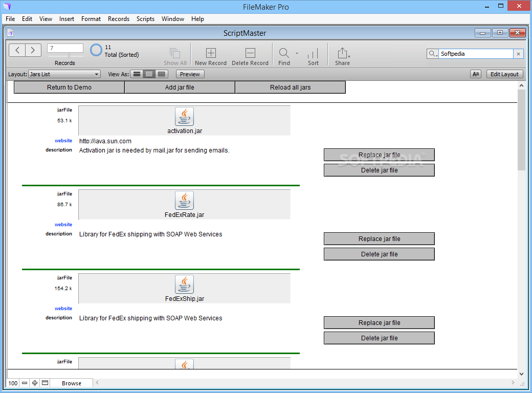
Task: Go to previous record arrow
Action: coord(17,50)
